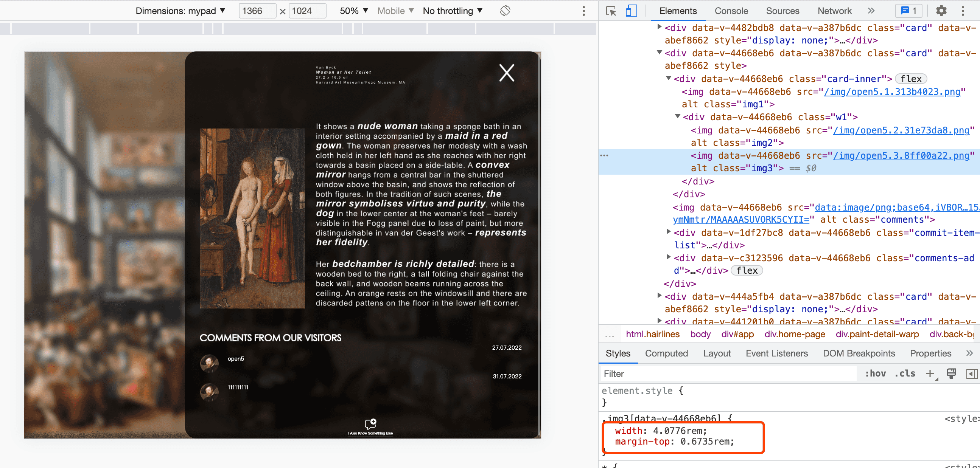Click the card-inner flex badge
Screen dimensions: 980x468
[911, 79]
